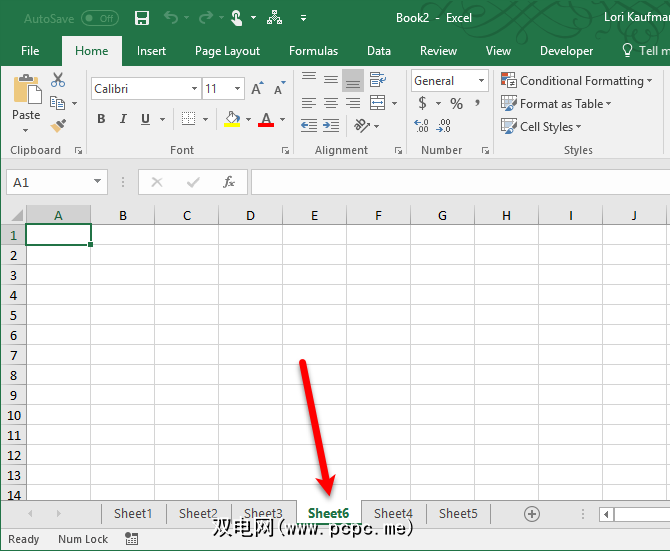Click the Cell Styles button
Screen dimensions: 670x551
click(542, 127)
